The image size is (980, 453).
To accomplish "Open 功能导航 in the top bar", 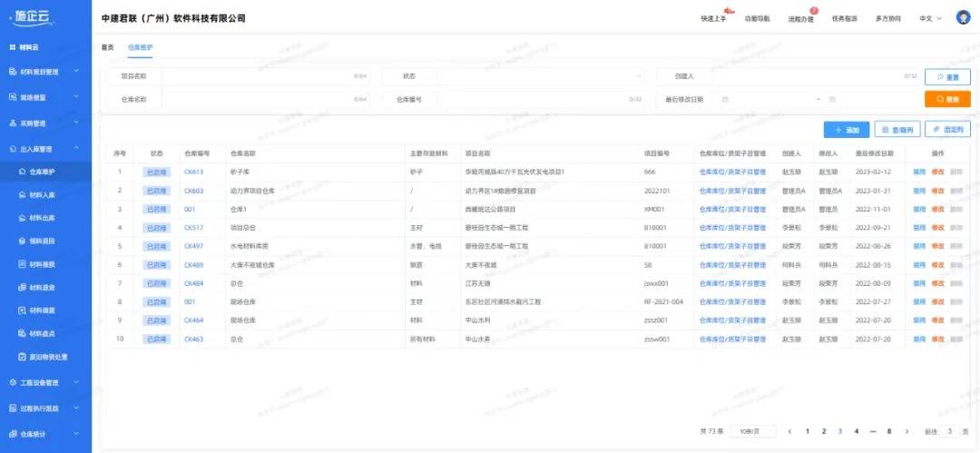I will coord(757,19).
